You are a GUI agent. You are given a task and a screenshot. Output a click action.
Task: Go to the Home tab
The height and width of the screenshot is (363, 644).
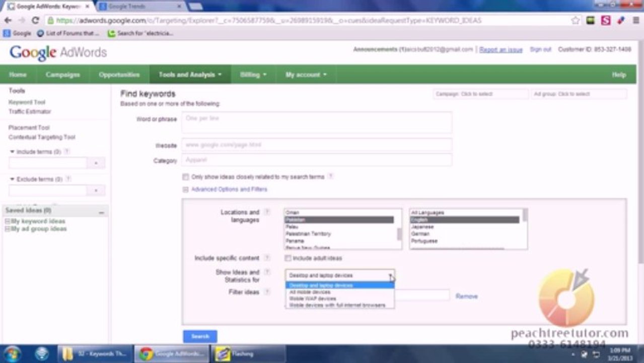click(x=18, y=75)
